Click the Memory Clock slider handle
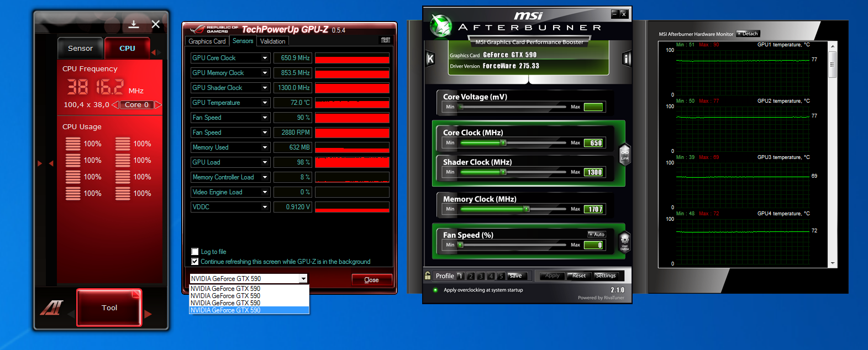The height and width of the screenshot is (350, 868). [527, 209]
